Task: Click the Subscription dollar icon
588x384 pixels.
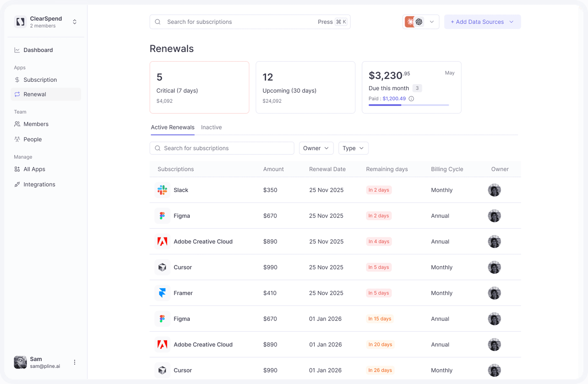Action: click(x=17, y=80)
